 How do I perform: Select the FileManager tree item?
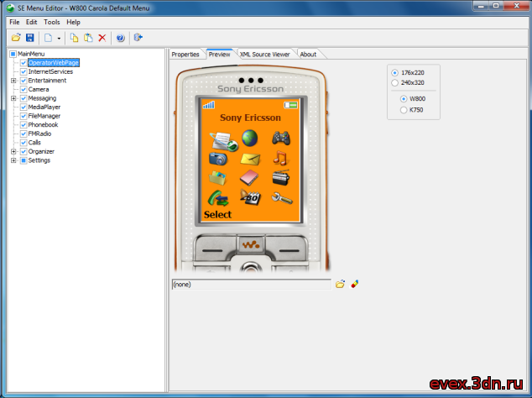pyautogui.click(x=44, y=116)
